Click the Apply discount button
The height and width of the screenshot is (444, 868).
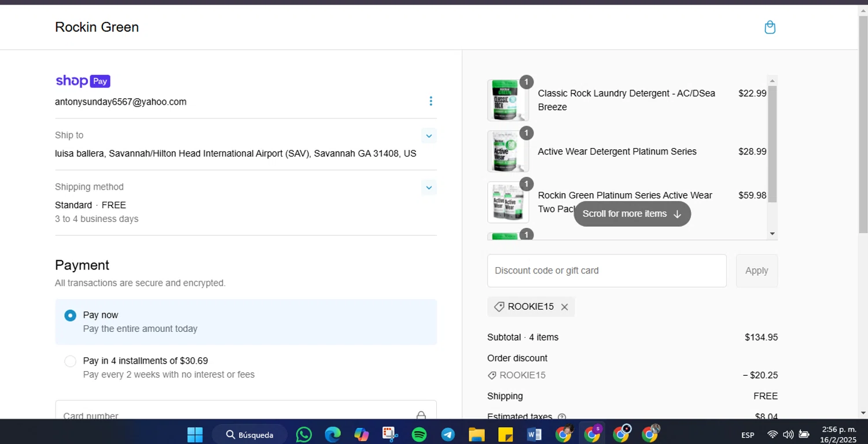point(757,271)
